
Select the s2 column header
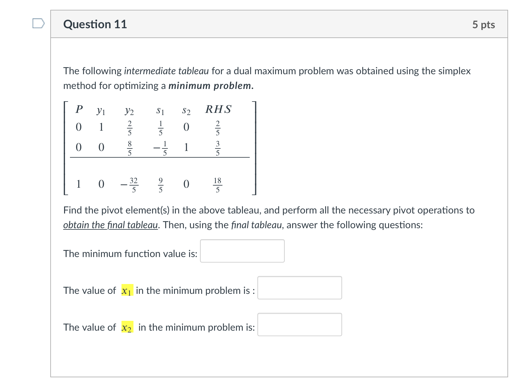pyautogui.click(x=186, y=110)
